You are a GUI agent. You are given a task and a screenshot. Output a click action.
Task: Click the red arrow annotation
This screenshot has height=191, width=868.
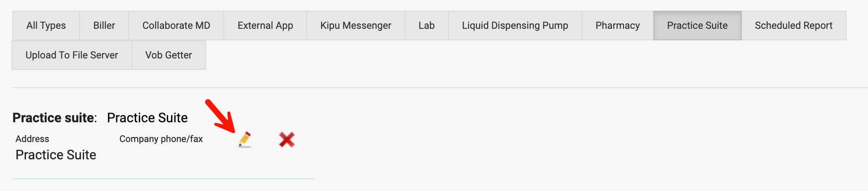(x=221, y=116)
